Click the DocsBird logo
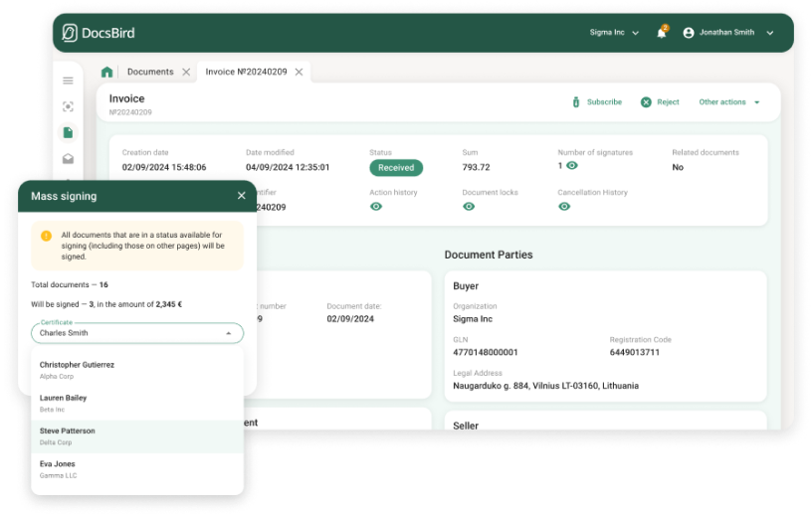 click(x=98, y=33)
